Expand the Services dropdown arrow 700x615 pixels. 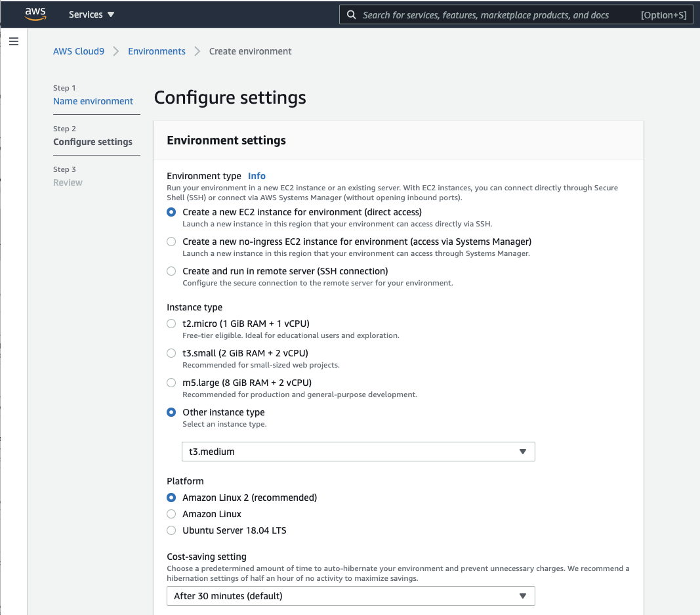[x=111, y=14]
